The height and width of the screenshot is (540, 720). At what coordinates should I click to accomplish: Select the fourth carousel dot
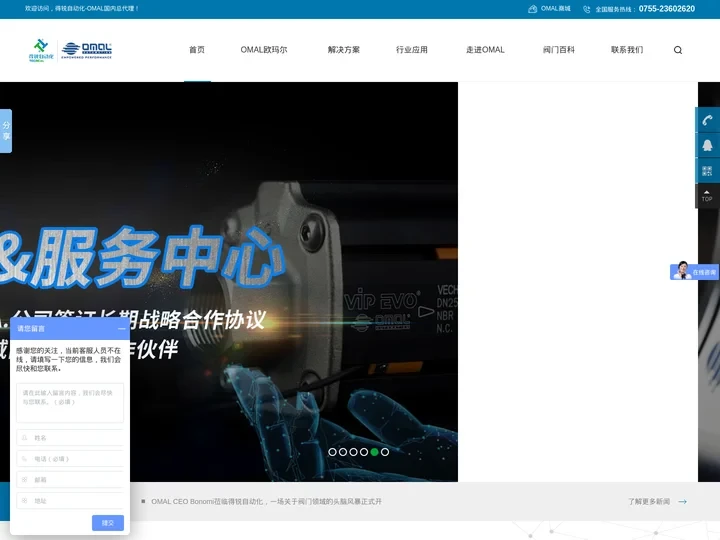[364, 452]
